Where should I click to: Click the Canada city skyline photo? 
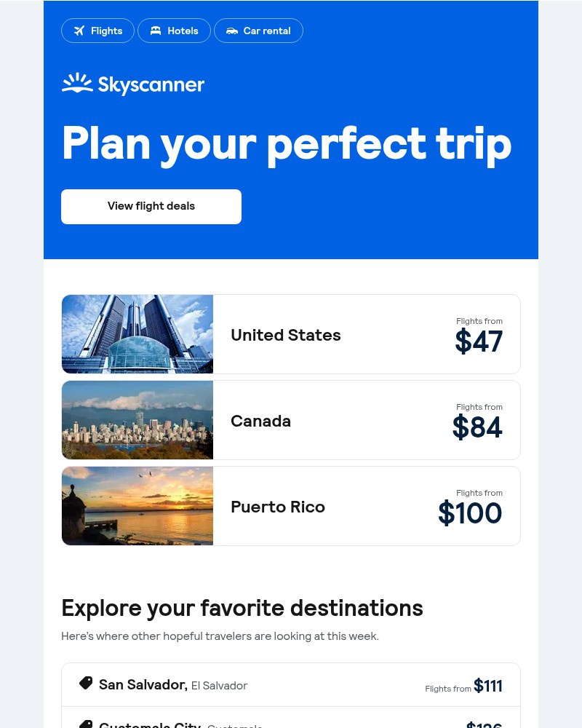[137, 420]
